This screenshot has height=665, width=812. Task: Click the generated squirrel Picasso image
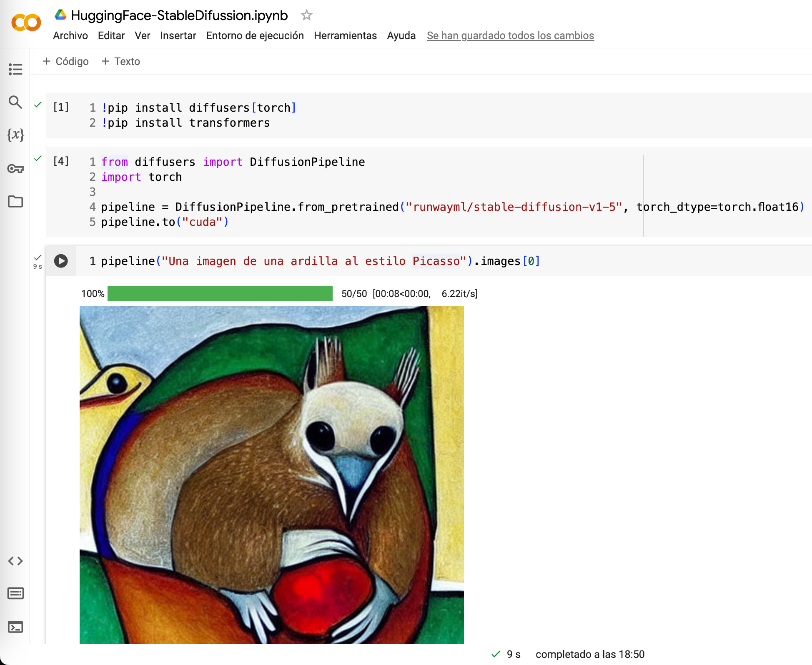pyautogui.click(x=272, y=475)
